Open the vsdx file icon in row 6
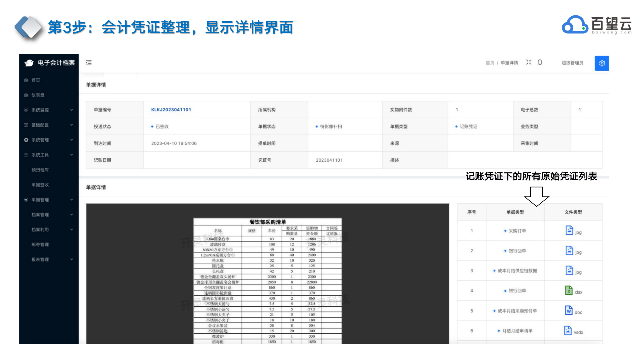This screenshot has width=644, height=362. tap(568, 331)
